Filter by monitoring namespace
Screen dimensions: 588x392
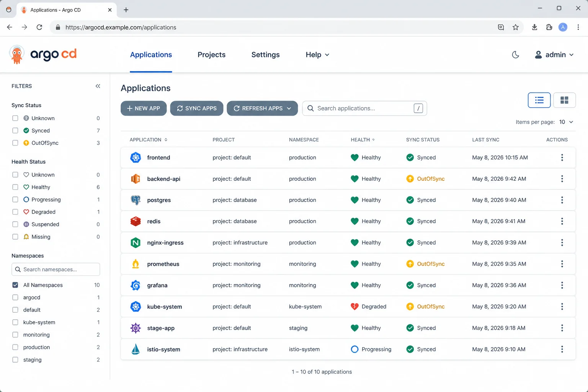15,335
